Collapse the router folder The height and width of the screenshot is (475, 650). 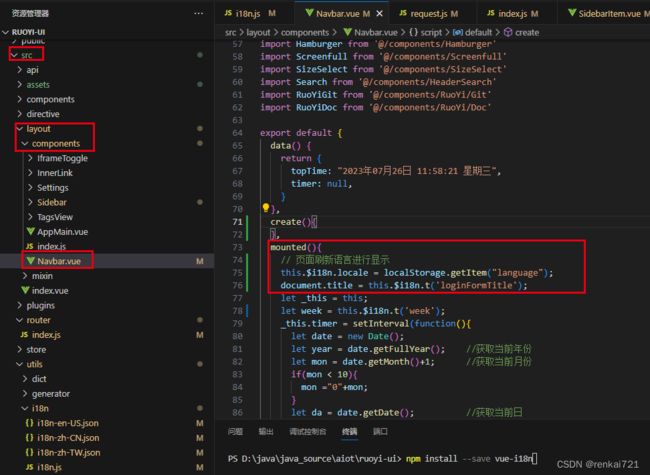[x=19, y=320]
